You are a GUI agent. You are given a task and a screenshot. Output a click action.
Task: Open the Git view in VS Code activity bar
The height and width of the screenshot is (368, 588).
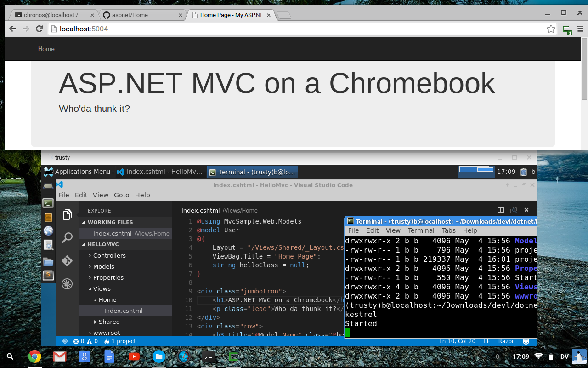tap(67, 260)
